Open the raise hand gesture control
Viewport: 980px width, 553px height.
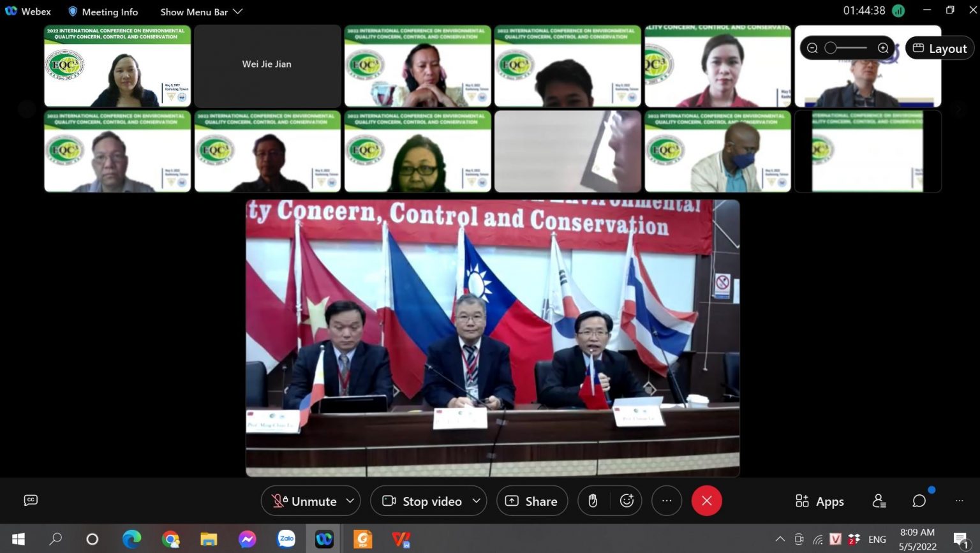click(593, 501)
